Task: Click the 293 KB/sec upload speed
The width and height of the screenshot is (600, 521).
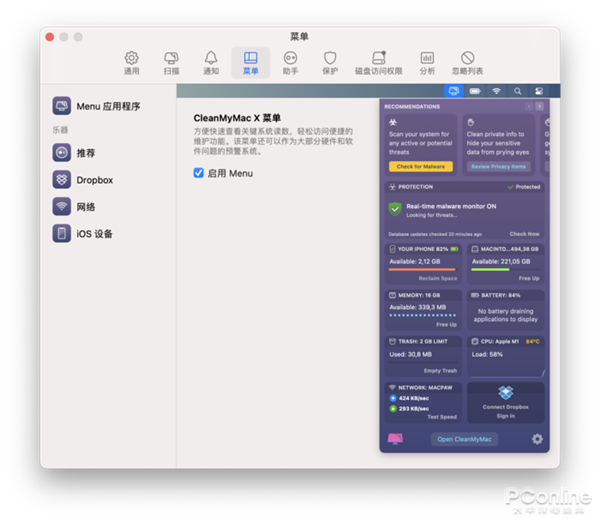Action: point(414,409)
